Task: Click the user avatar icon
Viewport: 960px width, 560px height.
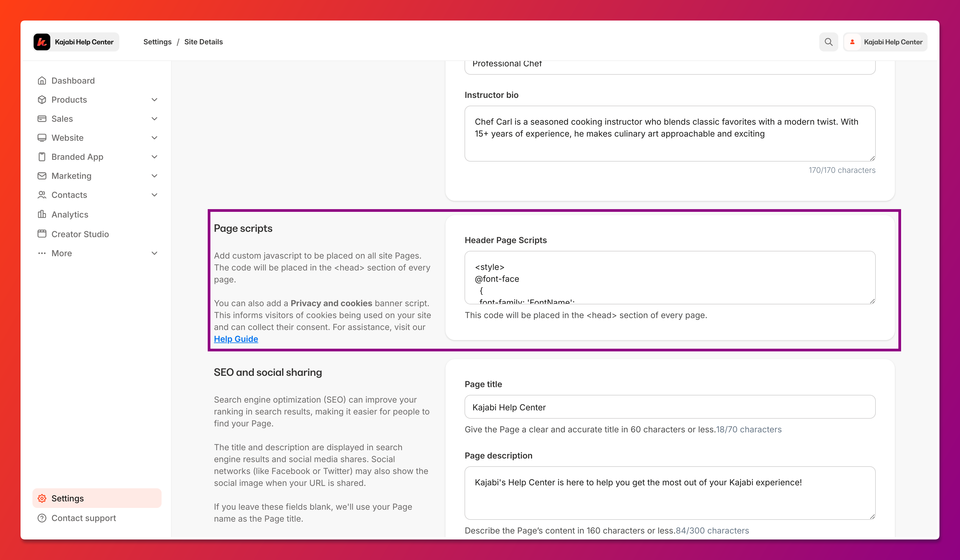Action: (x=852, y=42)
